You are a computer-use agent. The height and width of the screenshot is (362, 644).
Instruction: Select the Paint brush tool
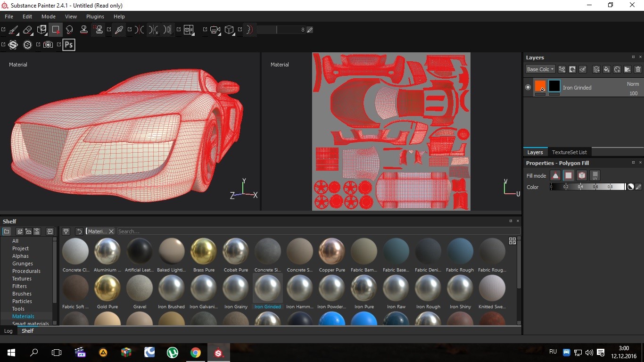click(14, 30)
